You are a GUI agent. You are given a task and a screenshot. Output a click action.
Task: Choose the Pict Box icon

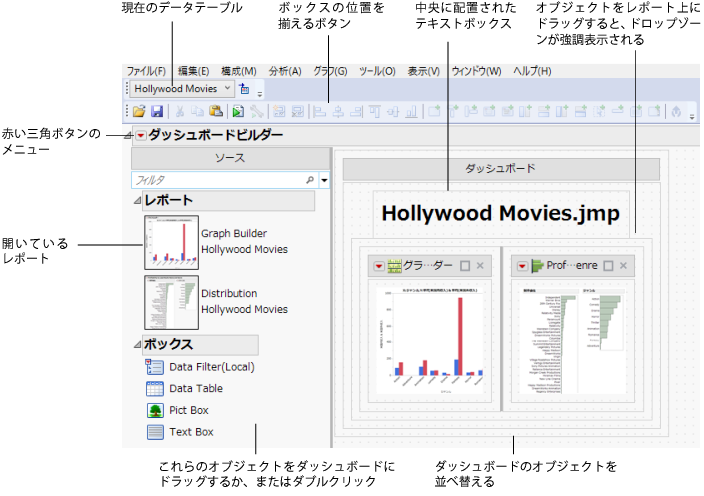[155, 411]
